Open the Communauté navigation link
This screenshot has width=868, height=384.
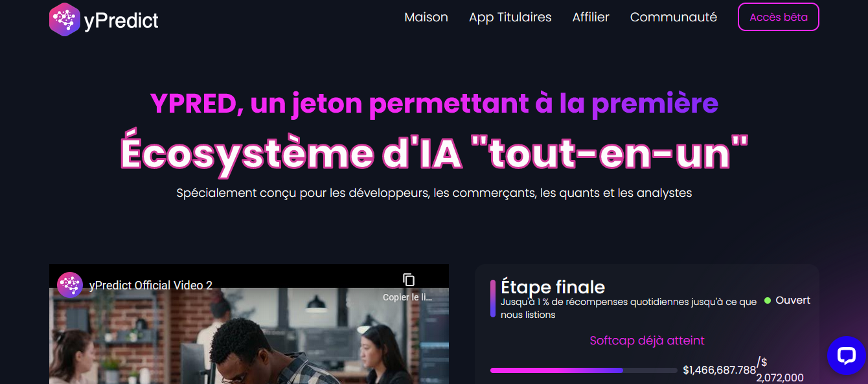click(674, 17)
